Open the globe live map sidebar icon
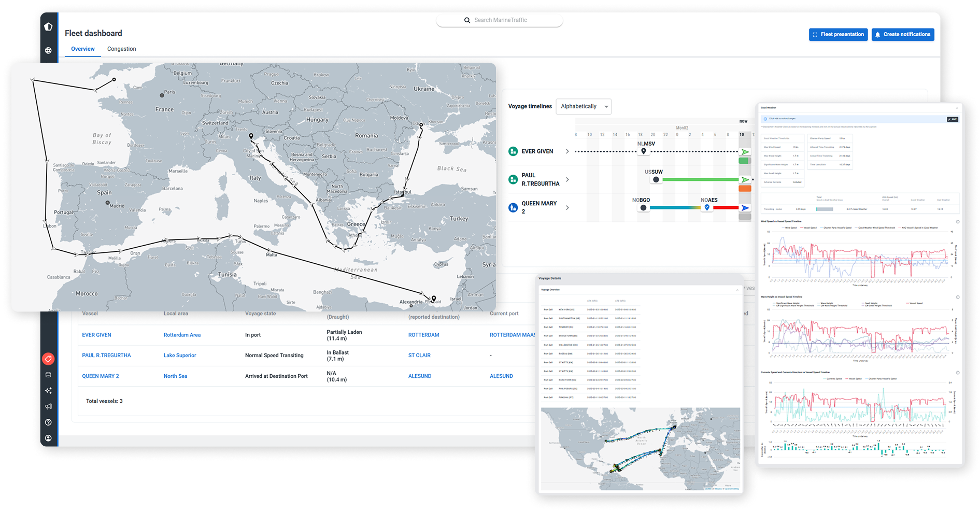This screenshot has width=980, height=510. click(48, 50)
